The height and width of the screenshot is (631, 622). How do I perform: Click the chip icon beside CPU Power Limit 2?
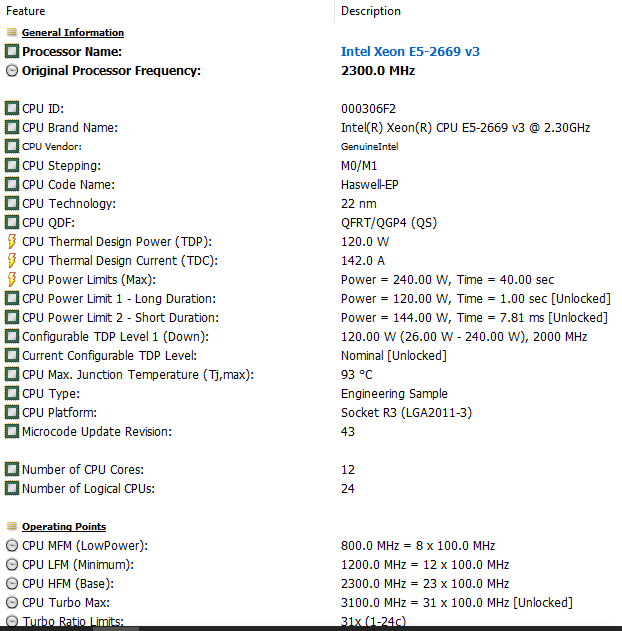pos(12,317)
